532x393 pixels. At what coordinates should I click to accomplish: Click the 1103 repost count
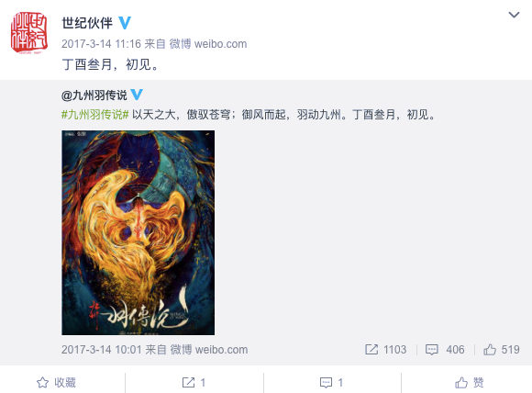coord(395,350)
